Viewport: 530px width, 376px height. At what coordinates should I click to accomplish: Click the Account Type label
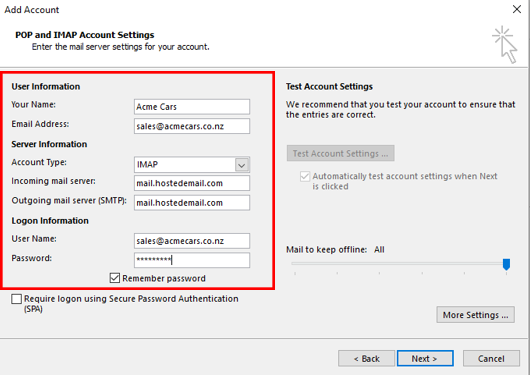pos(39,162)
